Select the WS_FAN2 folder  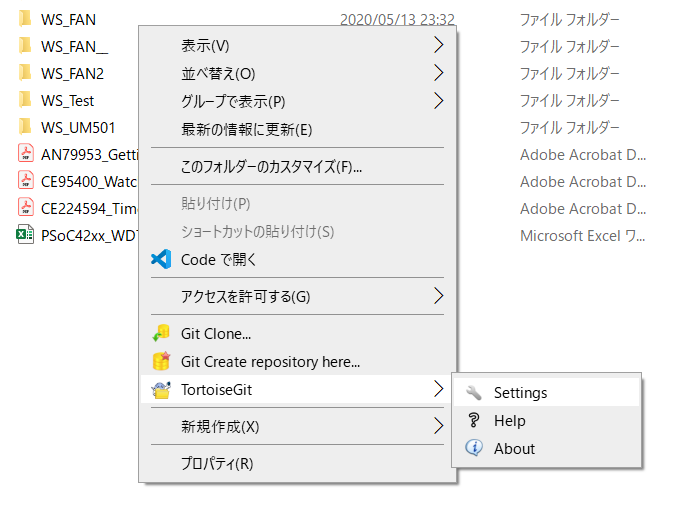point(72,73)
